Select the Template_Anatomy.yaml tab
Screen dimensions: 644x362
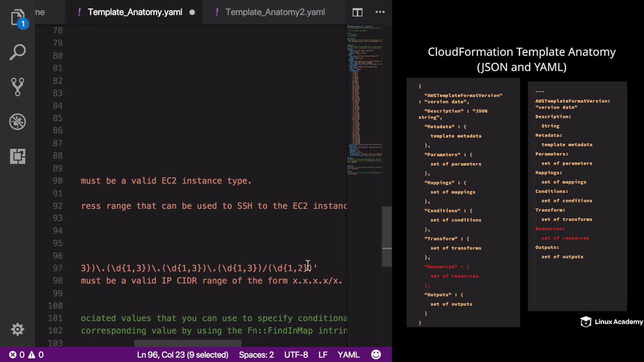coord(135,12)
